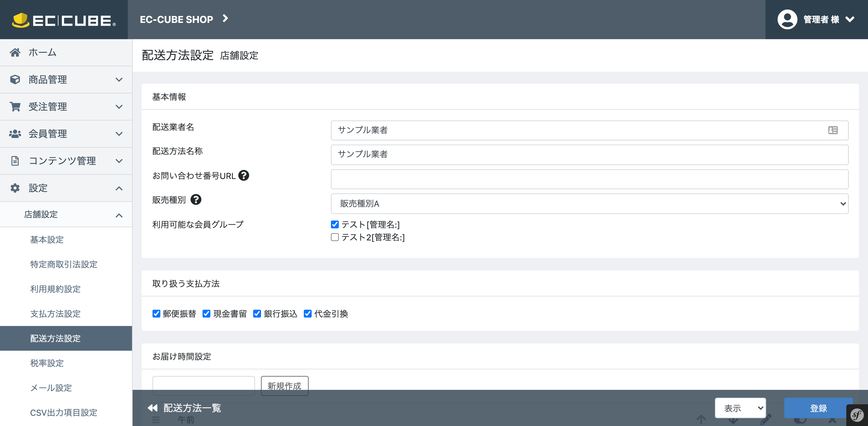868x426 pixels.
Task: Click the content document icon
Action: (15, 161)
